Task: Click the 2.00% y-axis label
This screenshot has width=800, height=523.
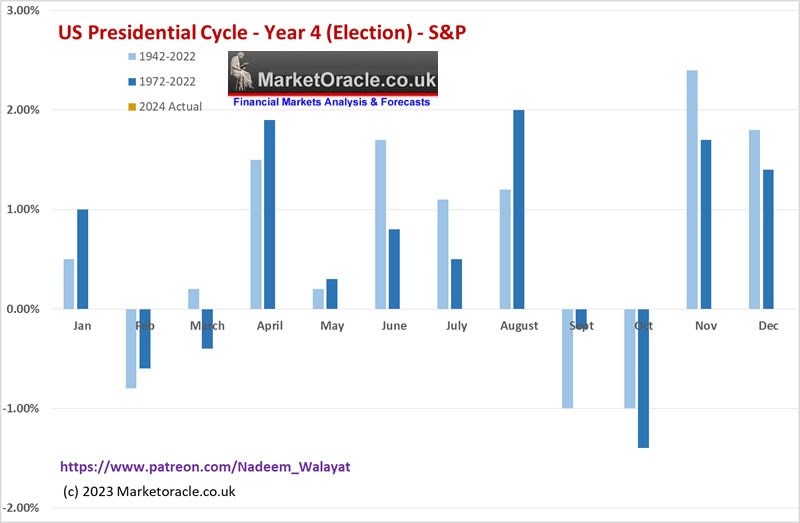Action: [23, 110]
